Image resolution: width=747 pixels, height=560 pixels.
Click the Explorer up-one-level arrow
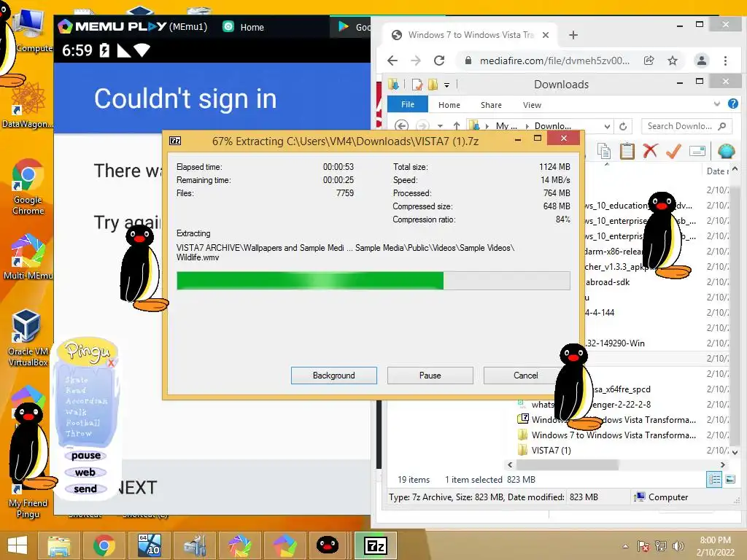click(457, 125)
